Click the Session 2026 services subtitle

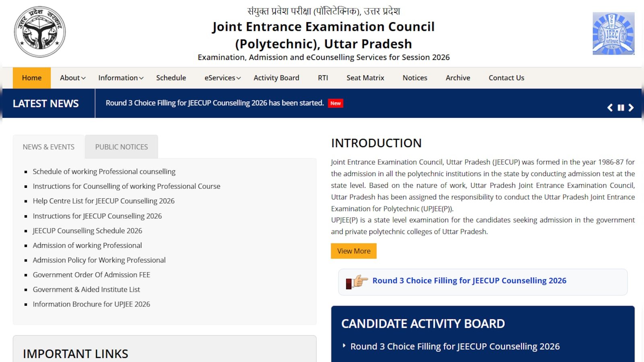324,58
